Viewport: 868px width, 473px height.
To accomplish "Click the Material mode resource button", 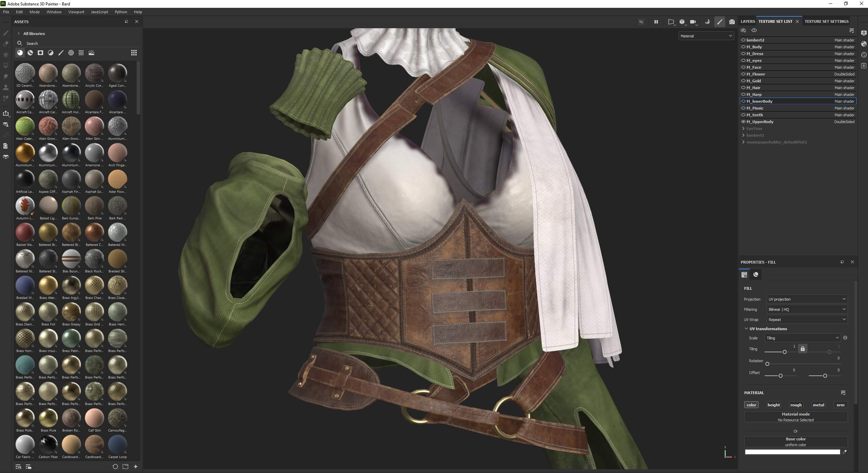I will pos(796,417).
